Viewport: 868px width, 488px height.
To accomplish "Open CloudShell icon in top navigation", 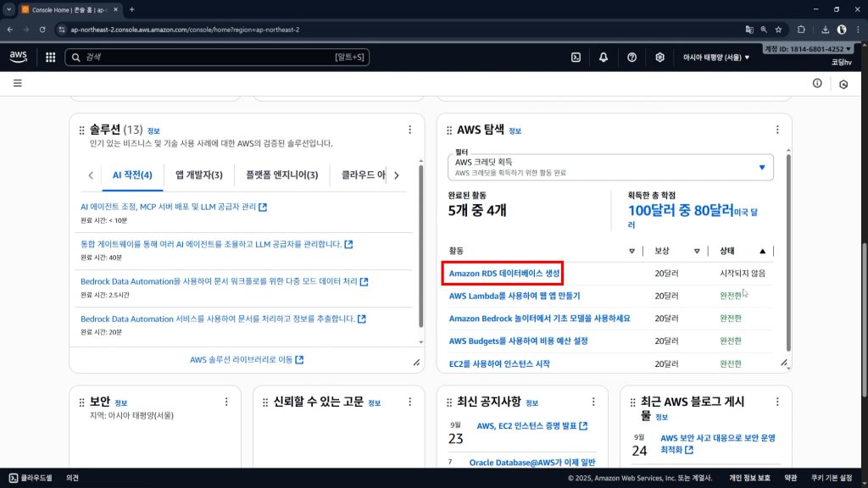I will point(576,57).
